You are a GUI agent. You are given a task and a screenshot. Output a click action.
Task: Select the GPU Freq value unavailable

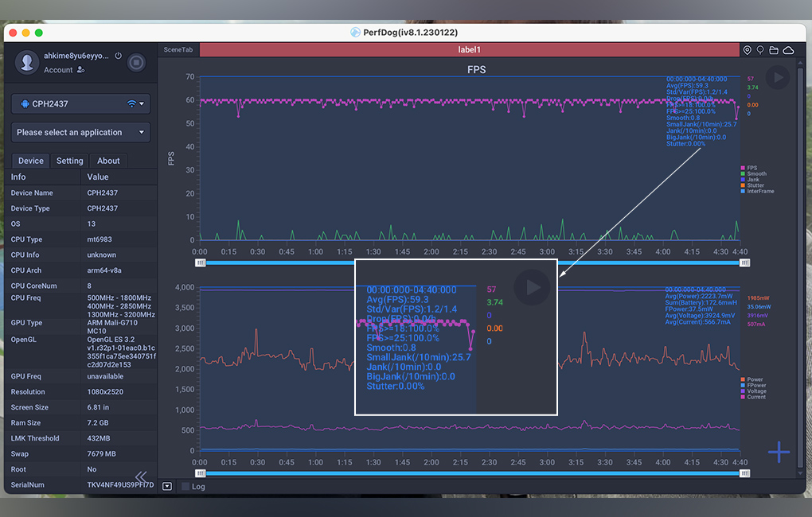pos(105,377)
